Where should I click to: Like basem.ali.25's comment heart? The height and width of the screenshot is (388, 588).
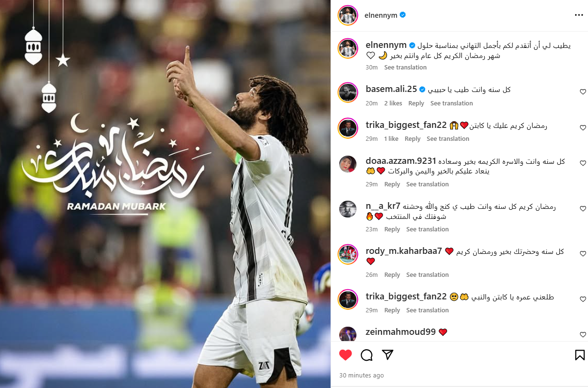tap(583, 91)
